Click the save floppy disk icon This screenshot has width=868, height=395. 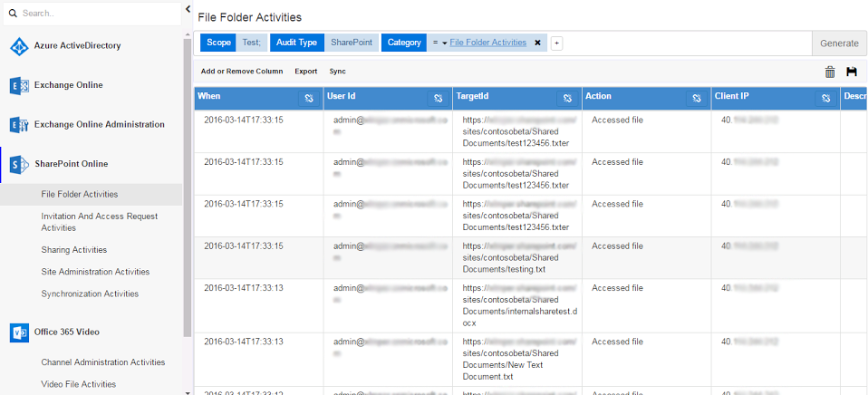(852, 72)
